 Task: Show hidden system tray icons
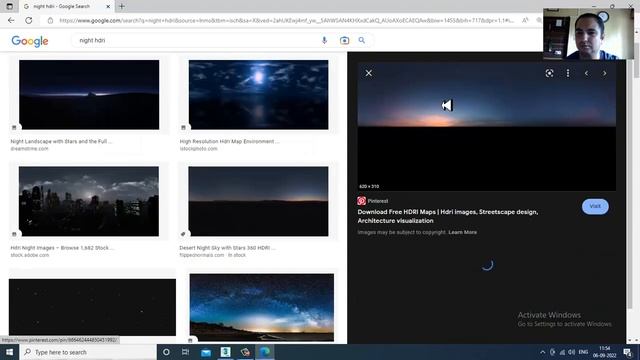coord(542,352)
